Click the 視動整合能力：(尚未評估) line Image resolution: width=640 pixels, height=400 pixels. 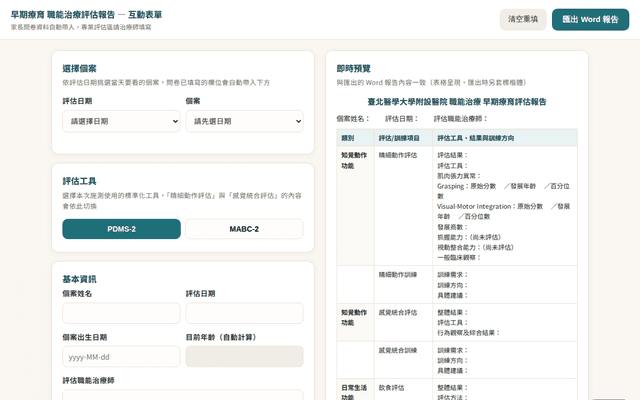click(476, 247)
